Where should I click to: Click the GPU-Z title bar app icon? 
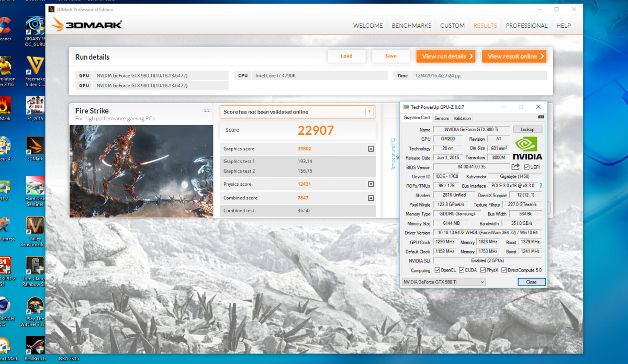coord(406,107)
